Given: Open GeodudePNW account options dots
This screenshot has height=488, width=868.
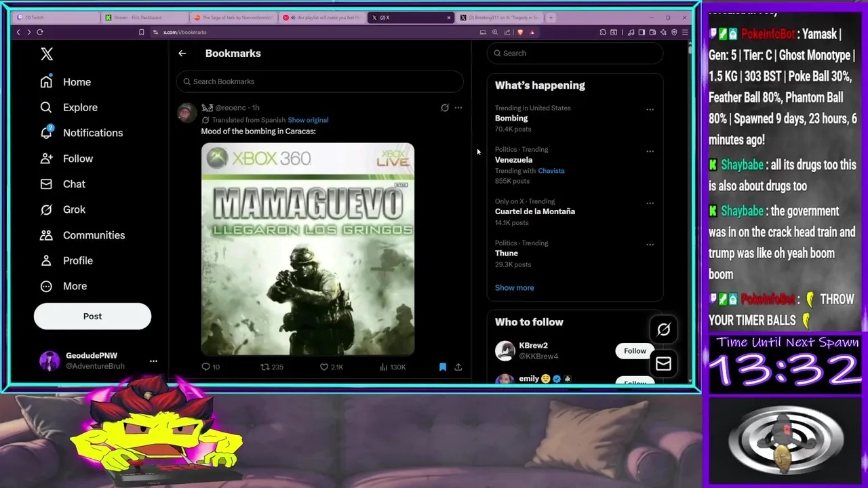Looking at the screenshot, I should click(x=153, y=361).
